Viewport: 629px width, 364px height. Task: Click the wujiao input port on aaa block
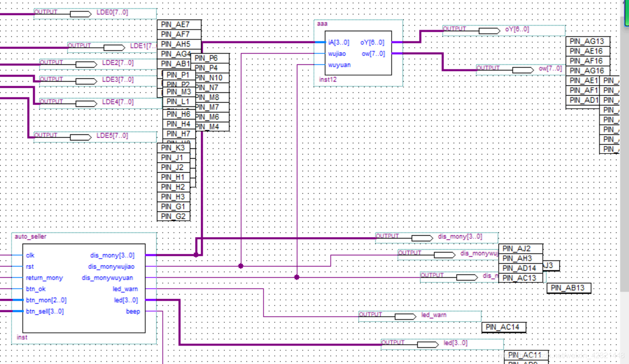click(x=337, y=54)
